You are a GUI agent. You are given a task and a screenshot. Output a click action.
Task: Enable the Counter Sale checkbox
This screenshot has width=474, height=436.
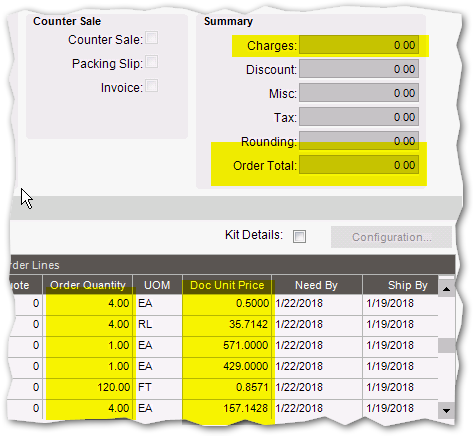tap(152, 38)
